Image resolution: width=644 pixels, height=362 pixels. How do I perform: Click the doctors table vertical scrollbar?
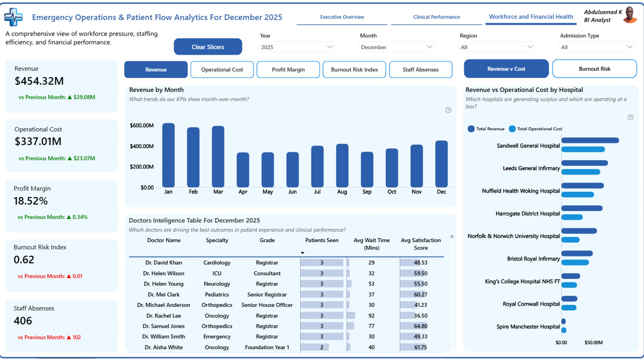click(x=452, y=237)
